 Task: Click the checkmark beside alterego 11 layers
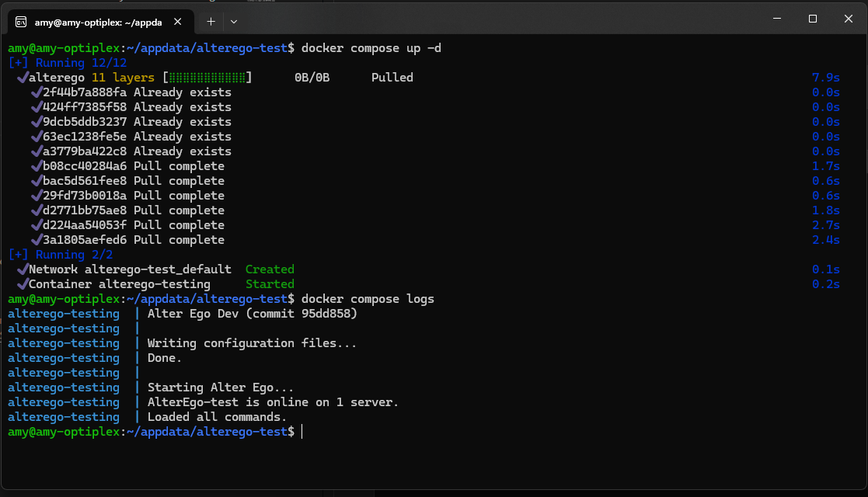tap(22, 78)
